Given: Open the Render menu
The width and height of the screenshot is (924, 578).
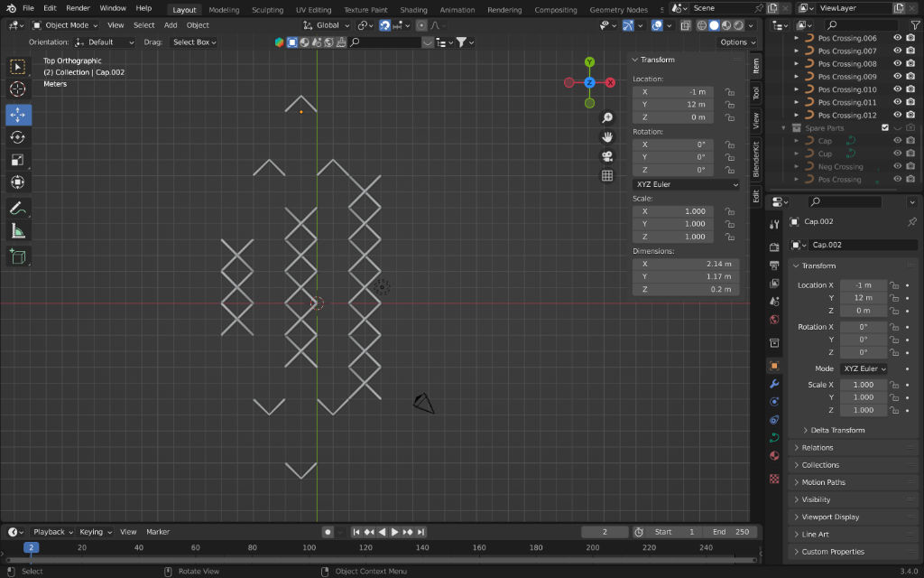Looking at the screenshot, I should tap(78, 8).
